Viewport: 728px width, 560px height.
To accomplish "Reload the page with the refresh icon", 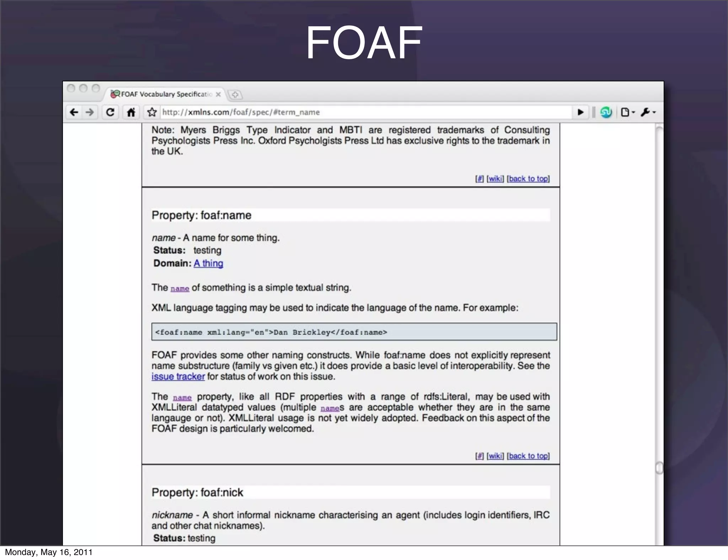I will pos(110,112).
